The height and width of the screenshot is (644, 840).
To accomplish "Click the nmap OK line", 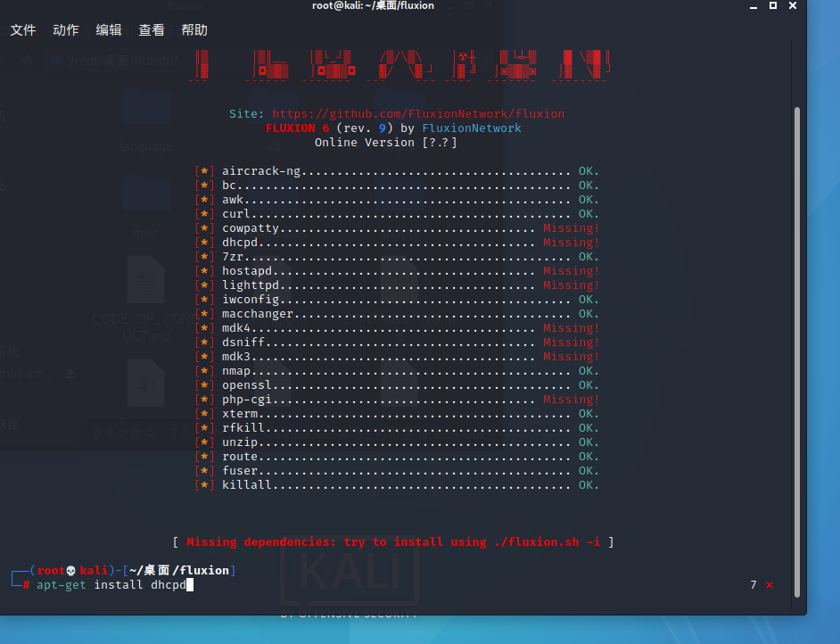I will tap(397, 371).
